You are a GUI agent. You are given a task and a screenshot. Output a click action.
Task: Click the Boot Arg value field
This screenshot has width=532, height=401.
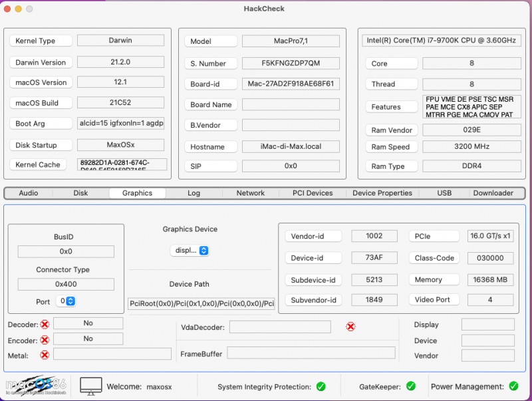120,123
